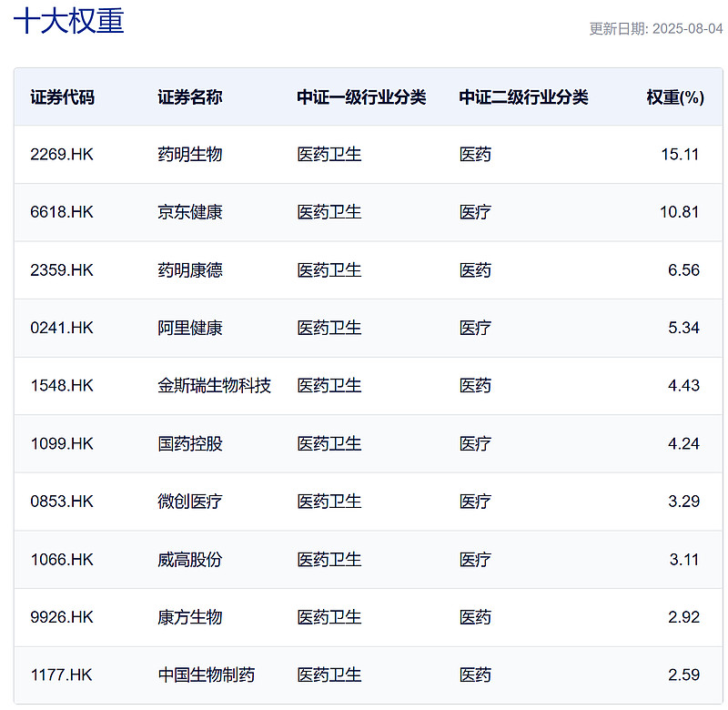Select security code 2269.HK

tap(62, 154)
